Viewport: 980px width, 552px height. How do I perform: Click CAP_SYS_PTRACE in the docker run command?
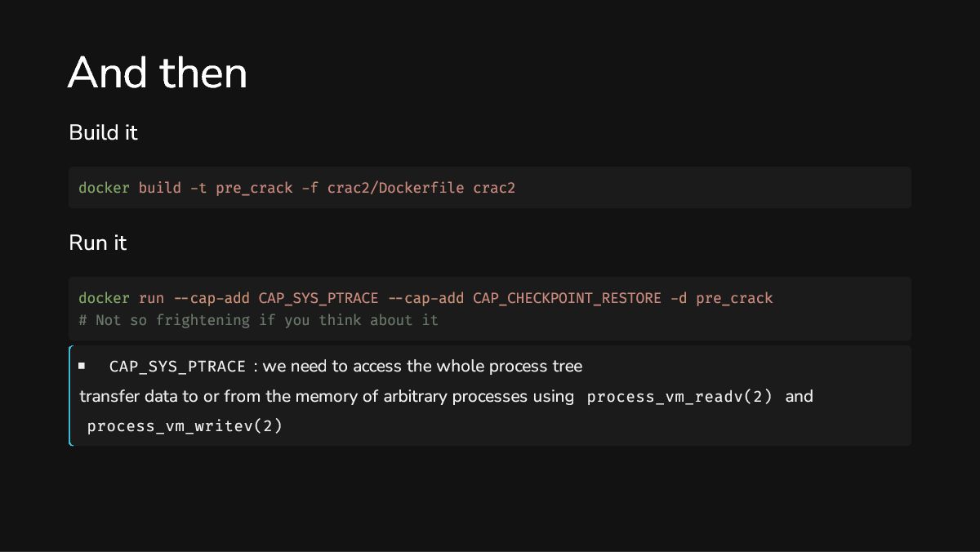[x=318, y=298]
